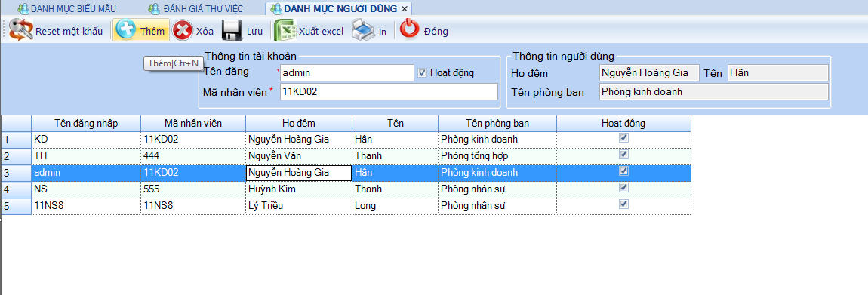Screen dimensions: 868x295
Task: Select row number 4 header
Action: click(16, 189)
